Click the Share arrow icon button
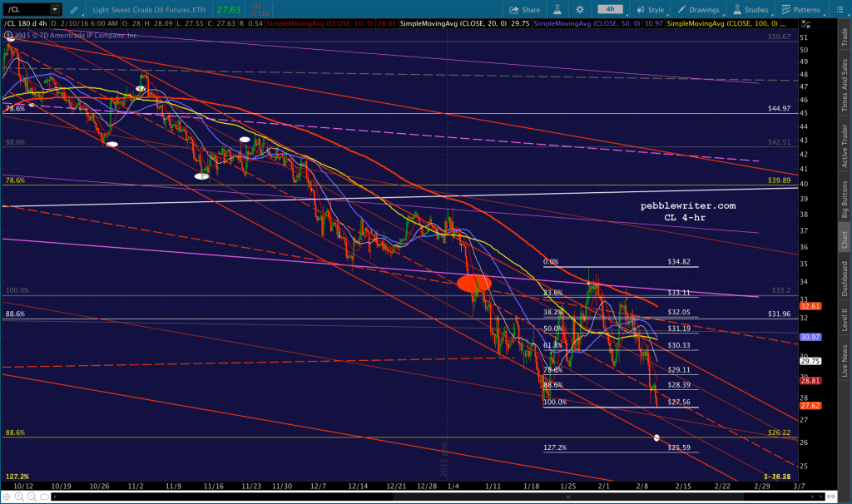The width and height of the screenshot is (852, 504). tap(524, 10)
